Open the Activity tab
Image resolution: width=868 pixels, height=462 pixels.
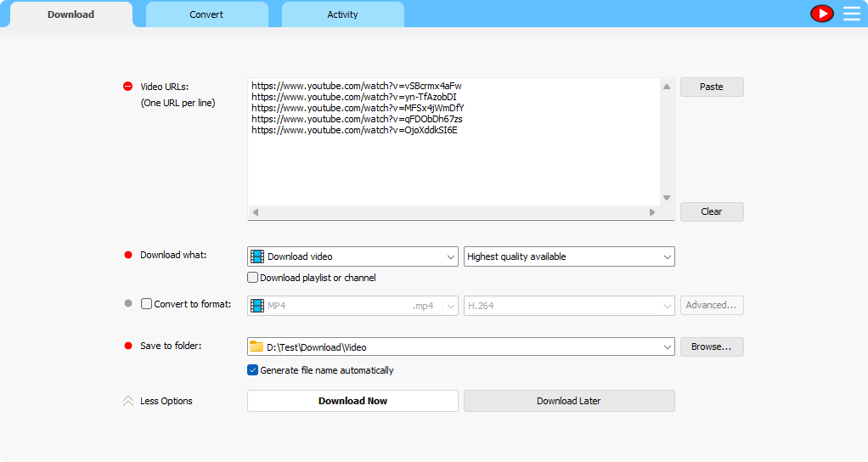click(342, 14)
